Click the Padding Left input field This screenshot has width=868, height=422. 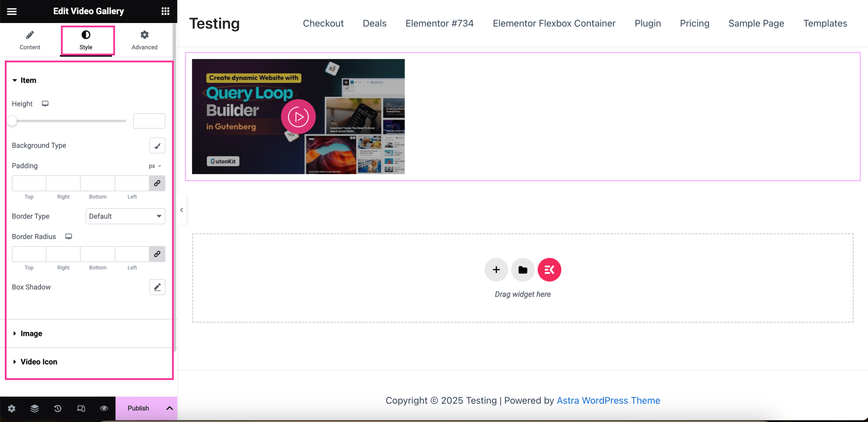point(132,183)
